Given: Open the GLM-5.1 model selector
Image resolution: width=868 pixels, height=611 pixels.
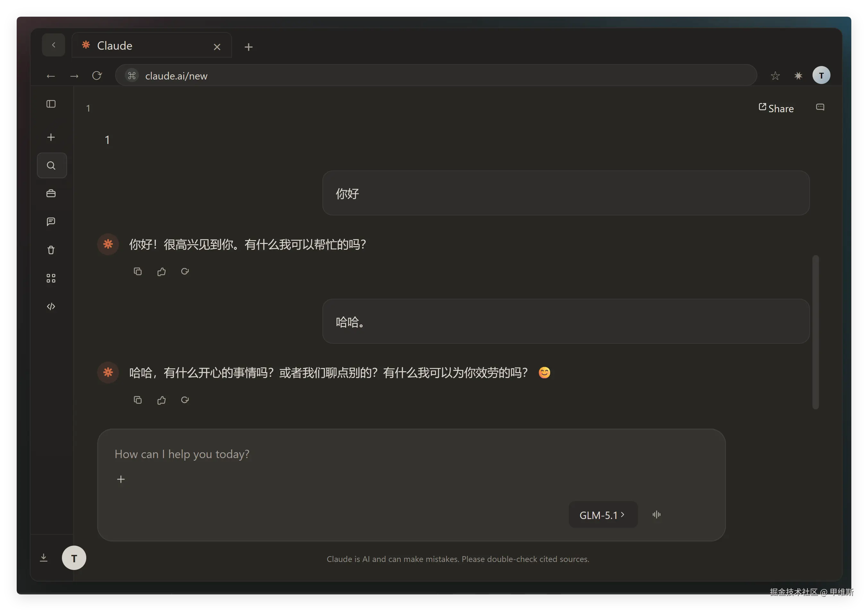Looking at the screenshot, I should (x=603, y=515).
